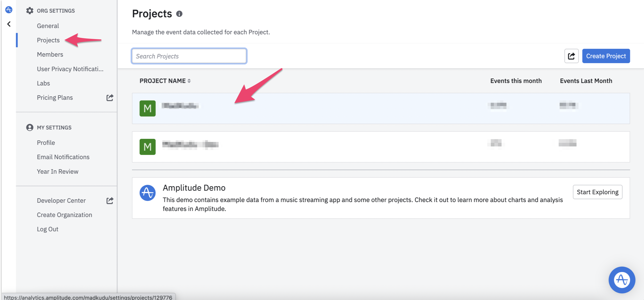This screenshot has width=644, height=300.
Task: Sort by Project Name column arrows
Action: coord(189,81)
